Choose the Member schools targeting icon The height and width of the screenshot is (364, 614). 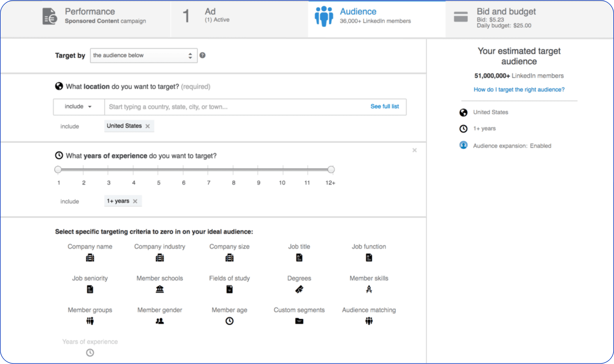tap(160, 289)
